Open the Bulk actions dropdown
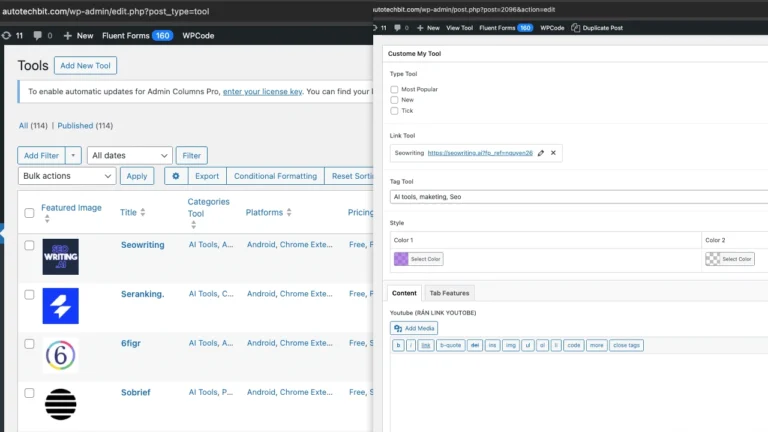This screenshot has height=432, width=768. [x=67, y=176]
